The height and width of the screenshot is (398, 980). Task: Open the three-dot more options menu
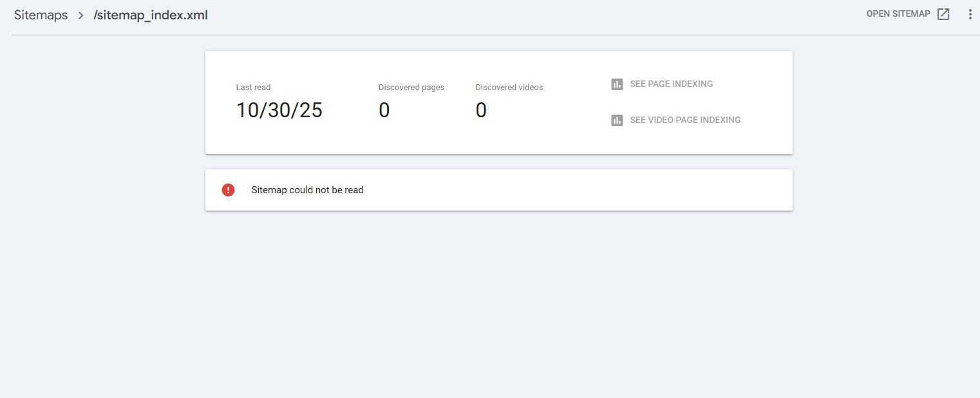(x=970, y=14)
